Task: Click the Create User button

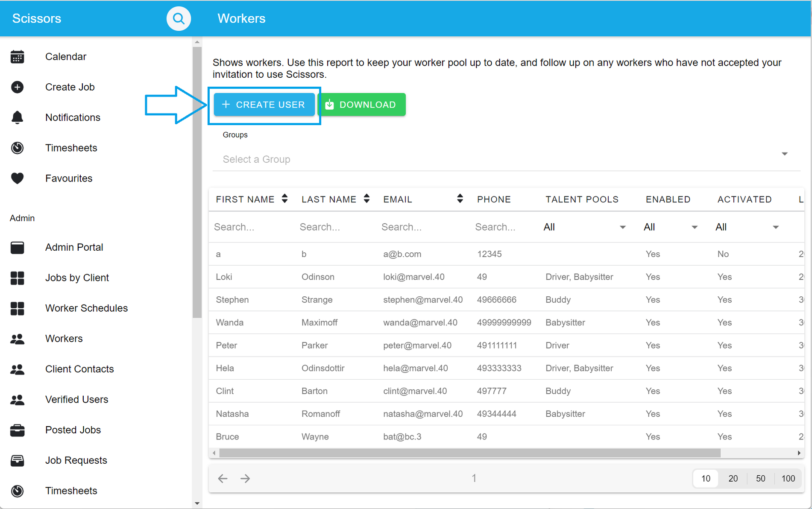Action: (x=264, y=105)
